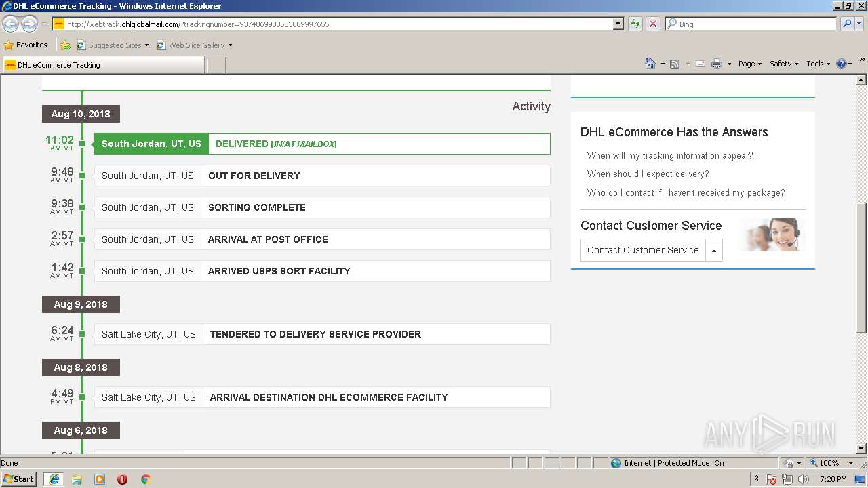Click the scrollbar up arrow
Image resolution: width=868 pixels, height=488 pixels.
click(861, 81)
